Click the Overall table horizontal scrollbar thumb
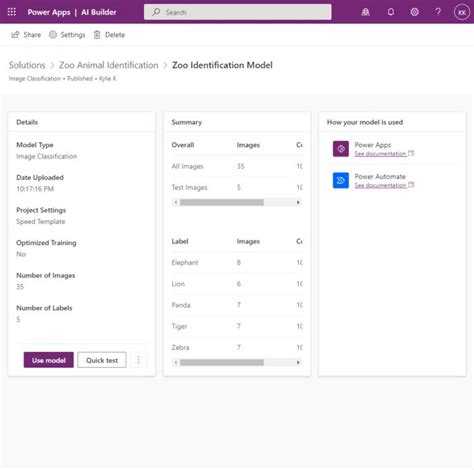The height and width of the screenshot is (470, 474). [x=222, y=202]
